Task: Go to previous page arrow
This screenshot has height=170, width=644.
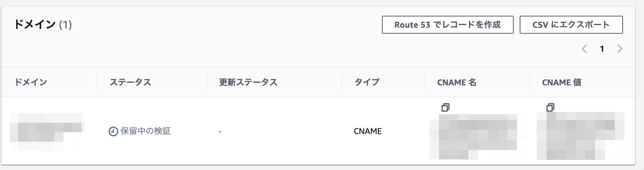Action: pyautogui.click(x=584, y=49)
